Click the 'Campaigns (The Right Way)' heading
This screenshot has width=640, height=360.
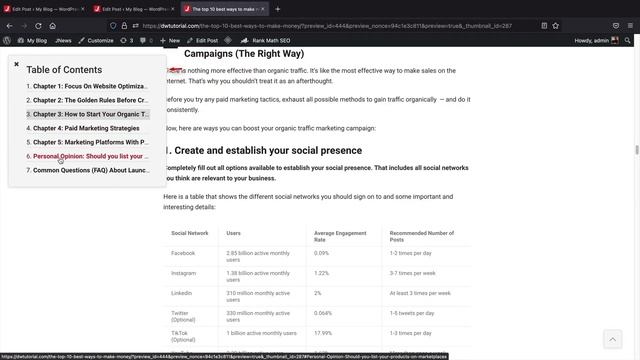point(244,53)
